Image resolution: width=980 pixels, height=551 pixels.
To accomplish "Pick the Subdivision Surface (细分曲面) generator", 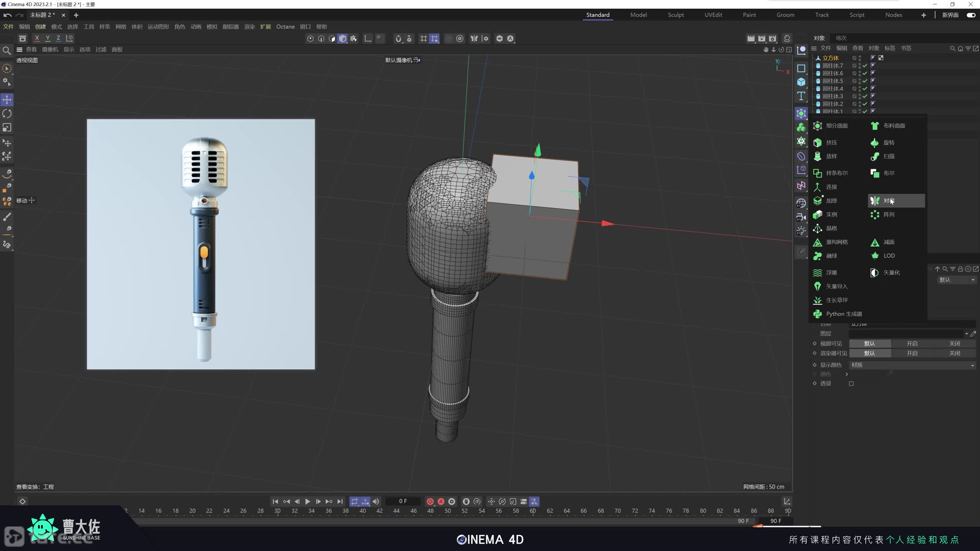I will pos(836,126).
